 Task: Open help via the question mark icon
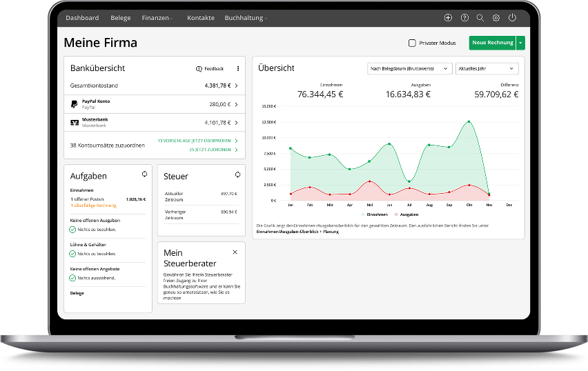point(464,18)
